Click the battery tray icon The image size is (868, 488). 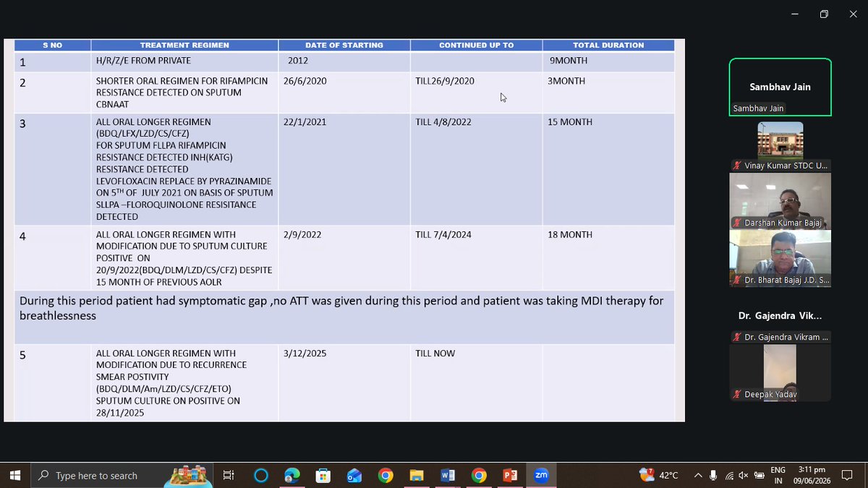coord(759,475)
